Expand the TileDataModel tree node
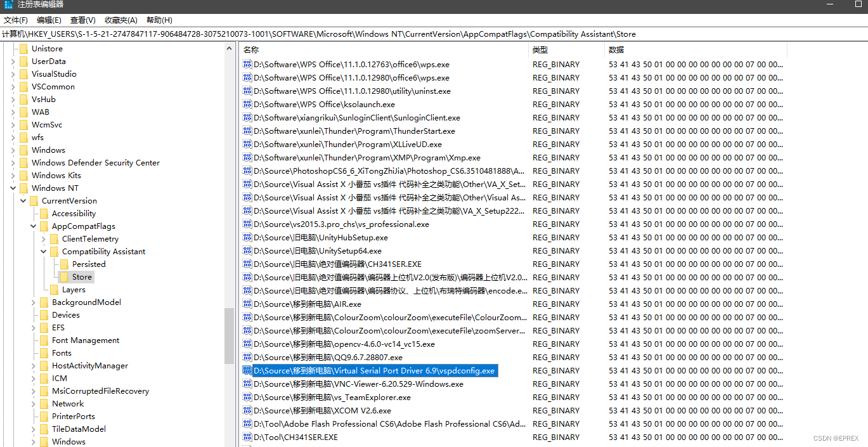Image resolution: width=868 pixels, height=447 pixels. (x=34, y=429)
